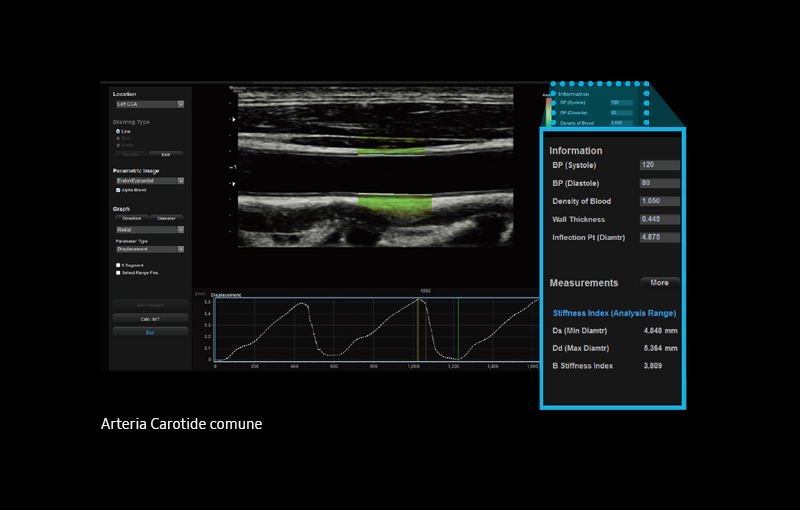Click the 1050 frame value above graph
800x510 pixels.
[425, 291]
